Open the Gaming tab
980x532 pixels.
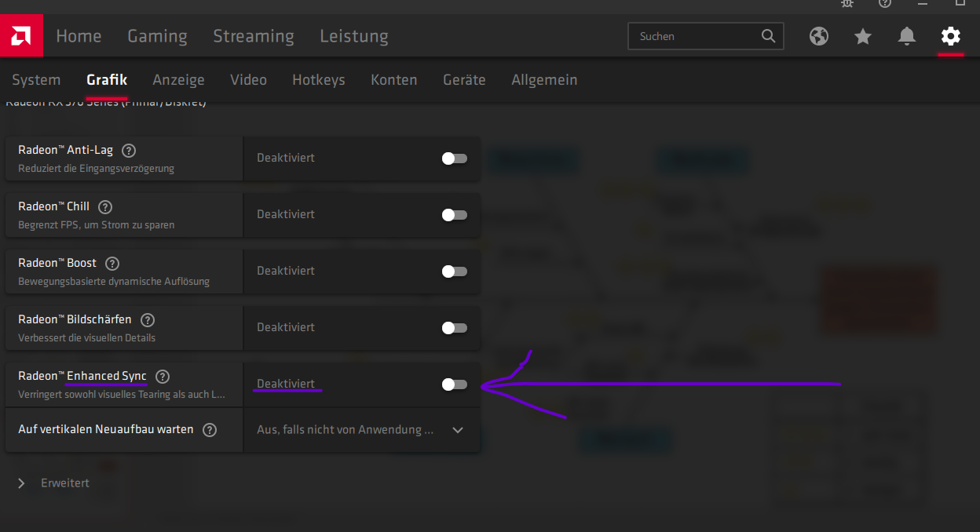coord(157,36)
